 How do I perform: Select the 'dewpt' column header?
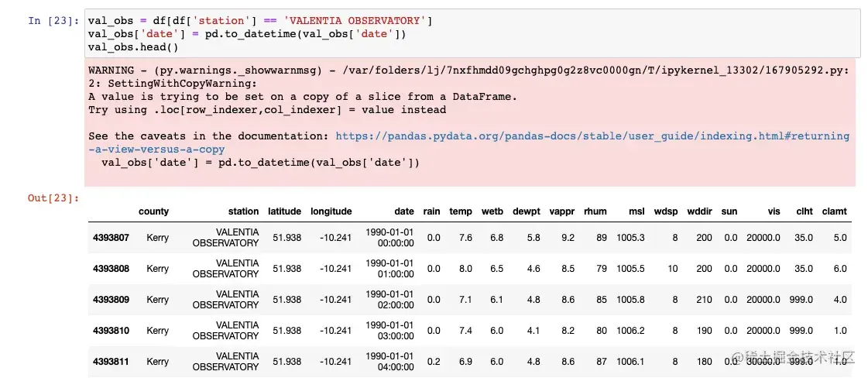[x=527, y=211]
